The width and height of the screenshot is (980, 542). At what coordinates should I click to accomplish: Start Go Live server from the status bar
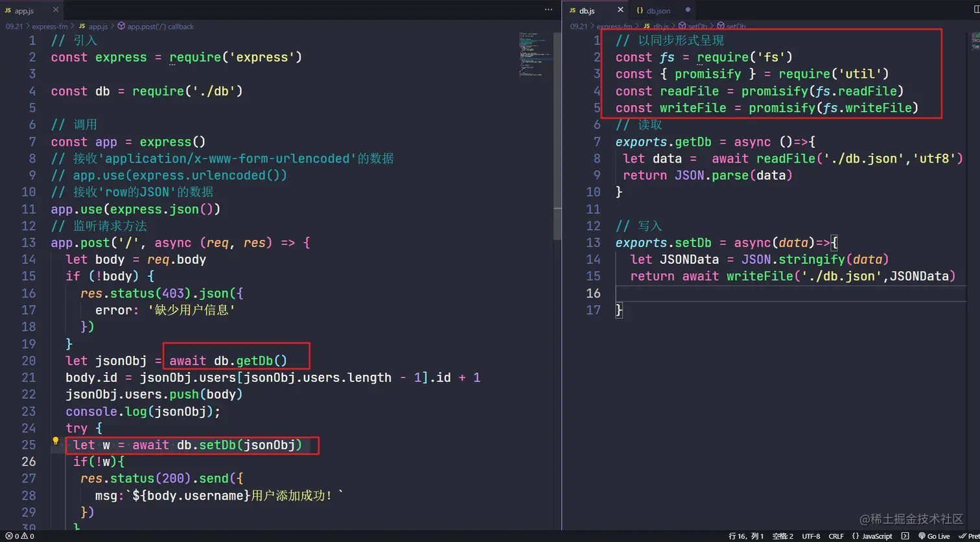coord(934,536)
